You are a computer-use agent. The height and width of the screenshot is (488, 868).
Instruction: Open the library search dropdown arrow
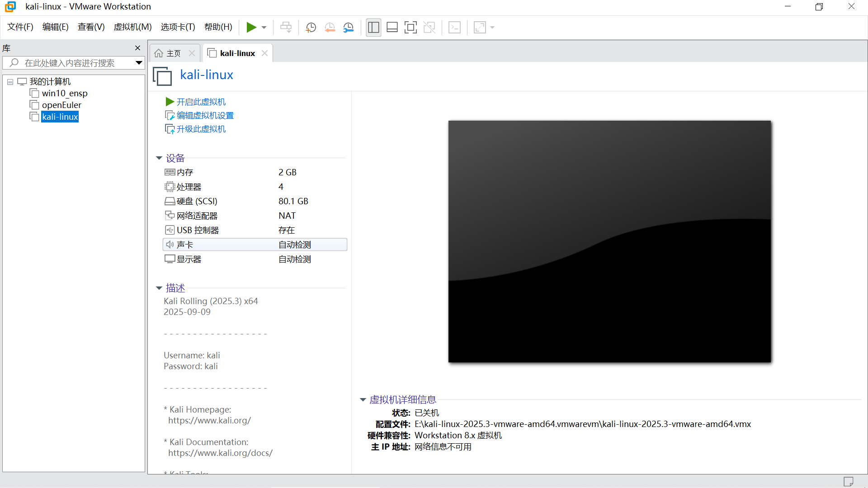(x=139, y=63)
